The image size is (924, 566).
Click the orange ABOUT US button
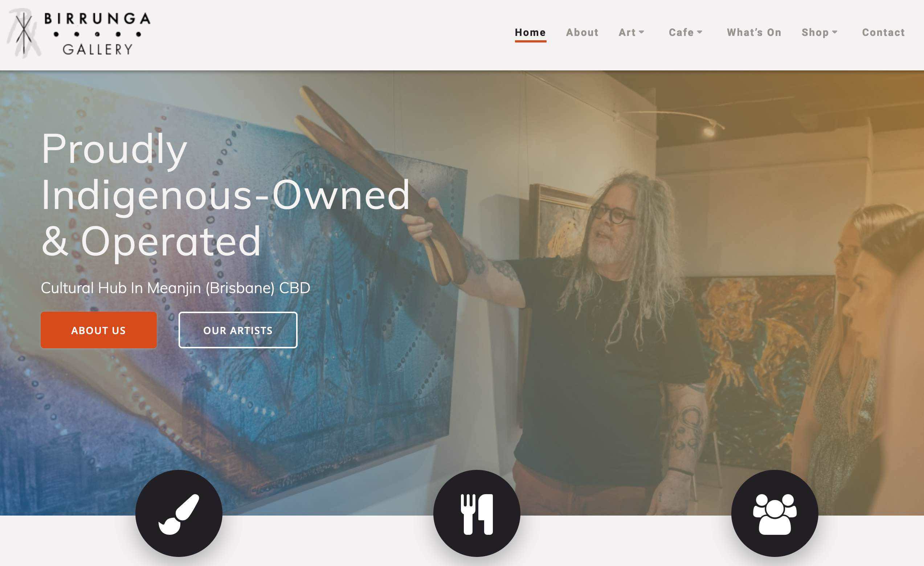click(99, 330)
